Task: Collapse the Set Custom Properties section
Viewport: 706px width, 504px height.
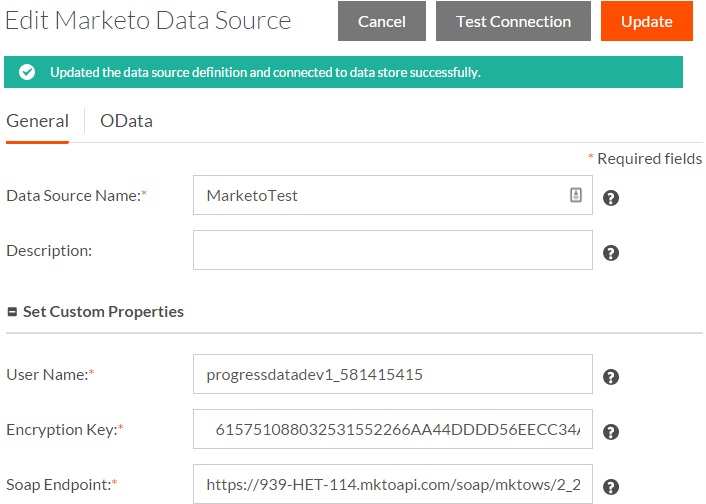Action: pos(13,312)
